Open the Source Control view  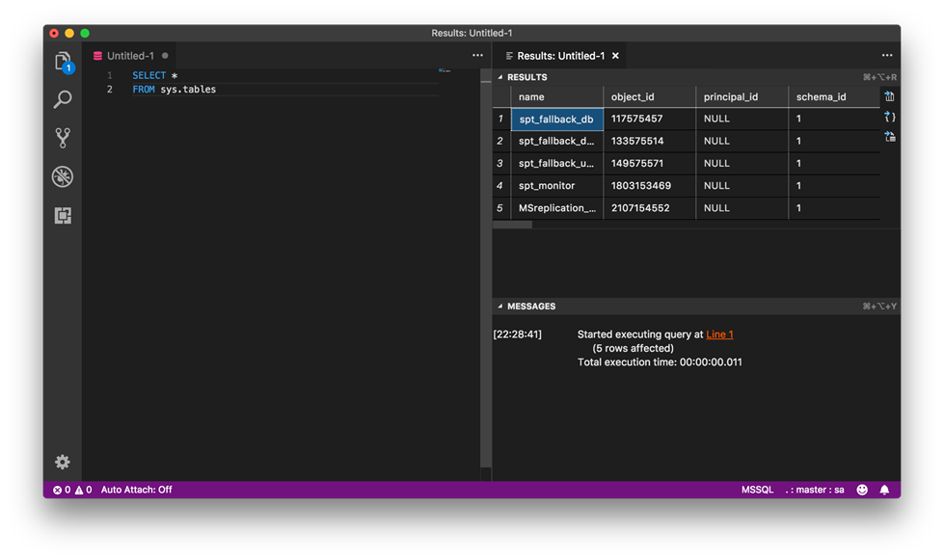63,138
